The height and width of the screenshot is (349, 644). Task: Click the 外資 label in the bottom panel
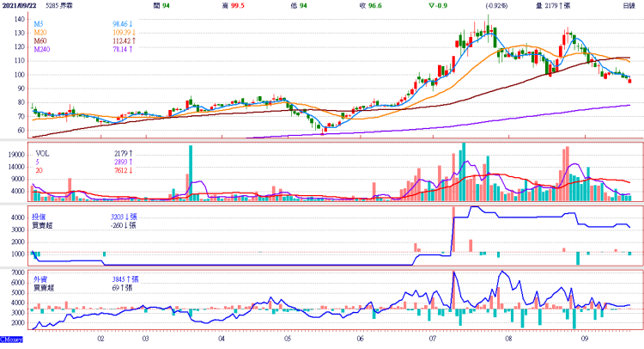click(x=39, y=279)
